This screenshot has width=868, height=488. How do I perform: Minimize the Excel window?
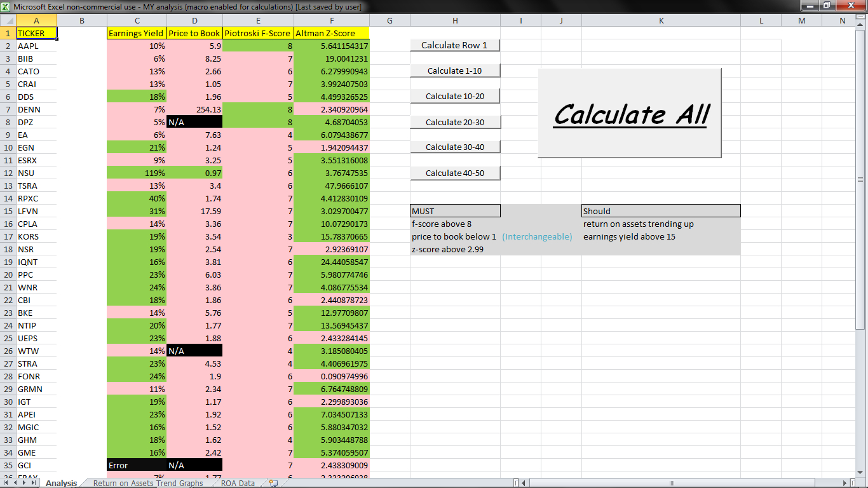pos(810,6)
